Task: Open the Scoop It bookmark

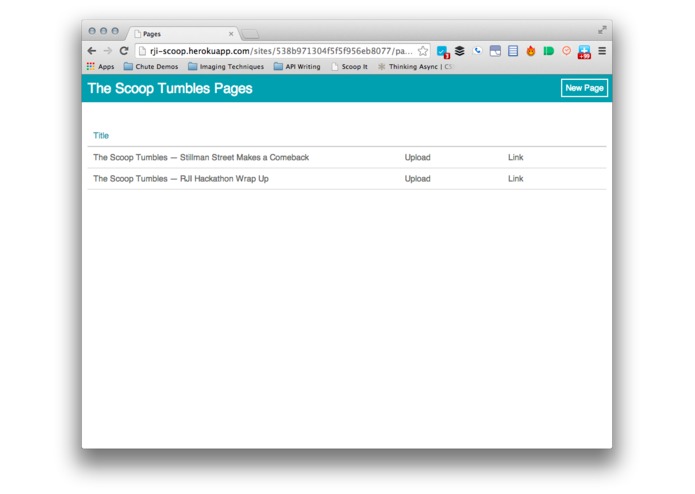Action: click(349, 66)
